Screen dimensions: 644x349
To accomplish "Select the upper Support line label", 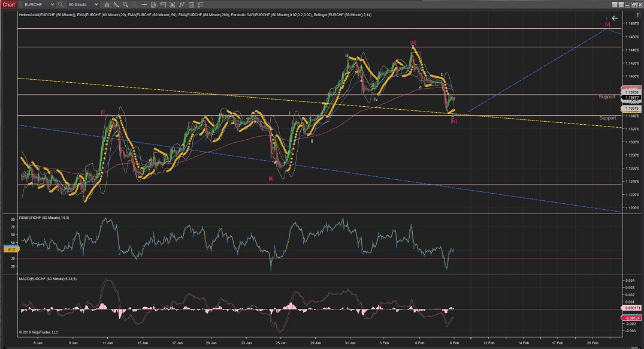I will [x=607, y=97].
